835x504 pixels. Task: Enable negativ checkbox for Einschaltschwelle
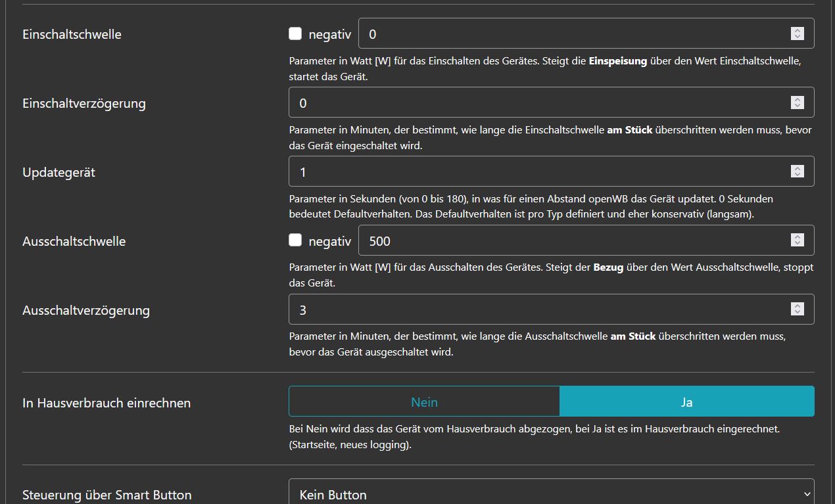click(295, 34)
